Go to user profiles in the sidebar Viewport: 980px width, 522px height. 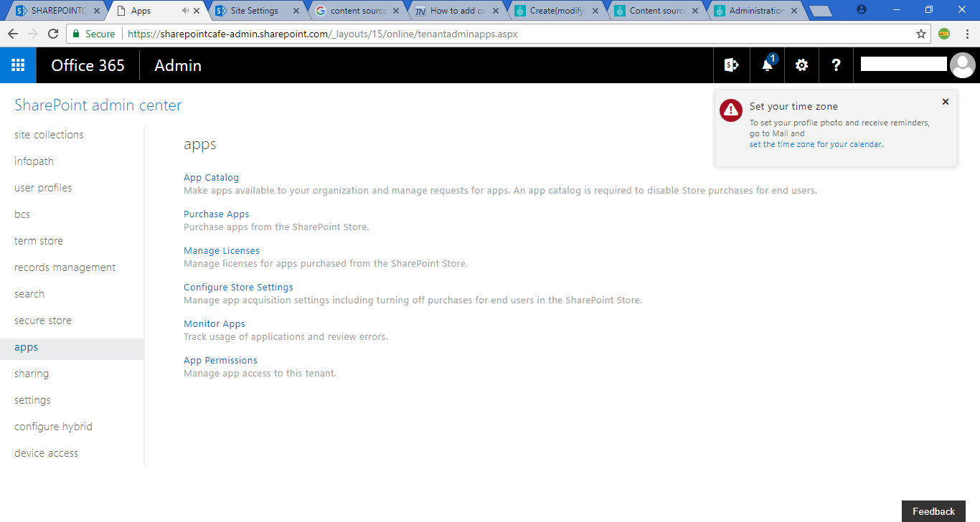[43, 188]
